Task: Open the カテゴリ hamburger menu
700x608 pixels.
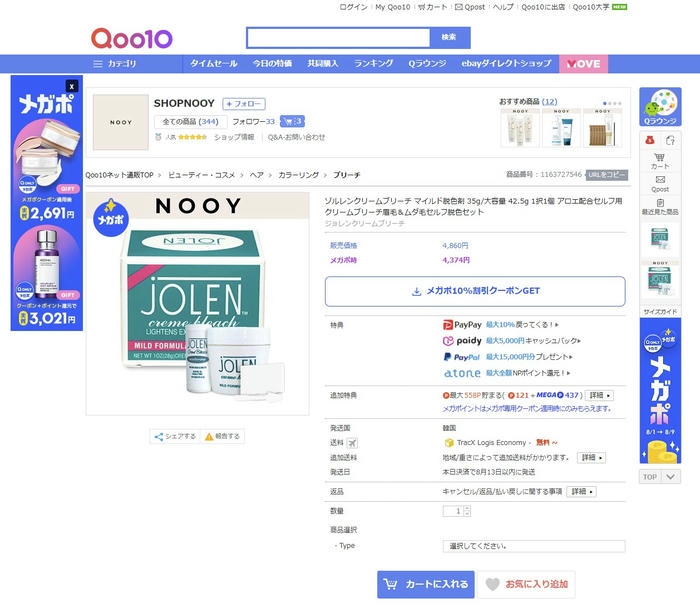Action: click(98, 64)
